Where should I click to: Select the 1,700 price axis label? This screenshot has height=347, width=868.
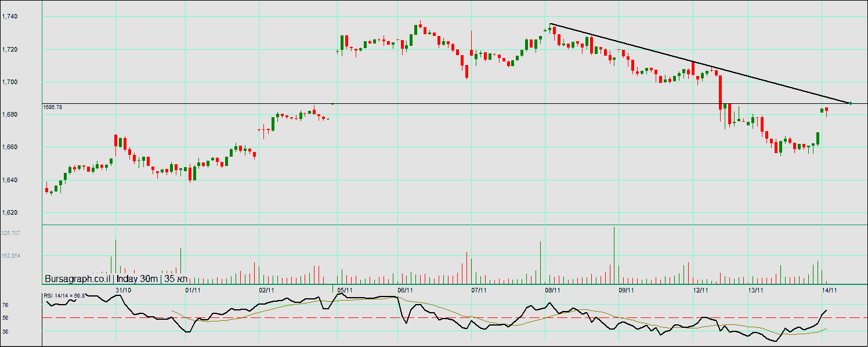click(10, 82)
